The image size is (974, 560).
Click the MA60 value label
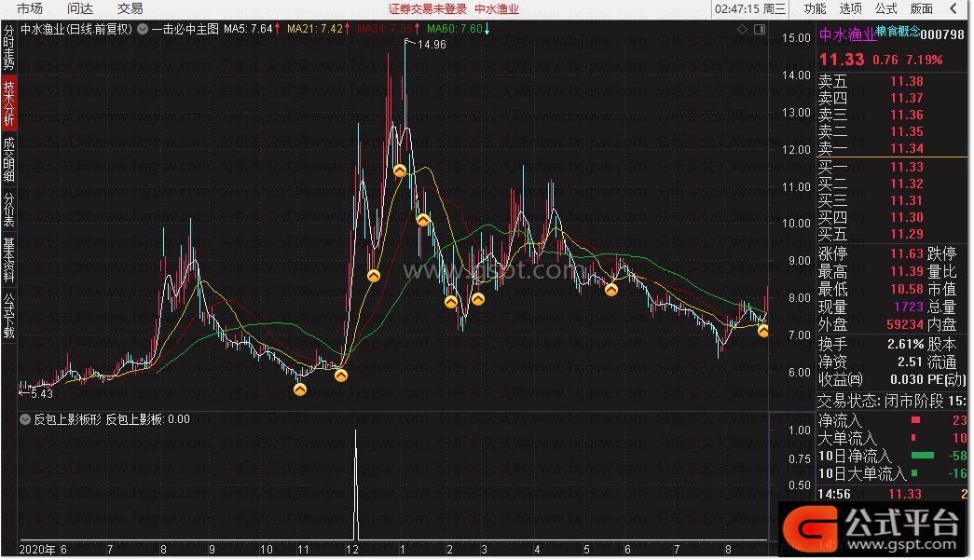click(x=455, y=29)
